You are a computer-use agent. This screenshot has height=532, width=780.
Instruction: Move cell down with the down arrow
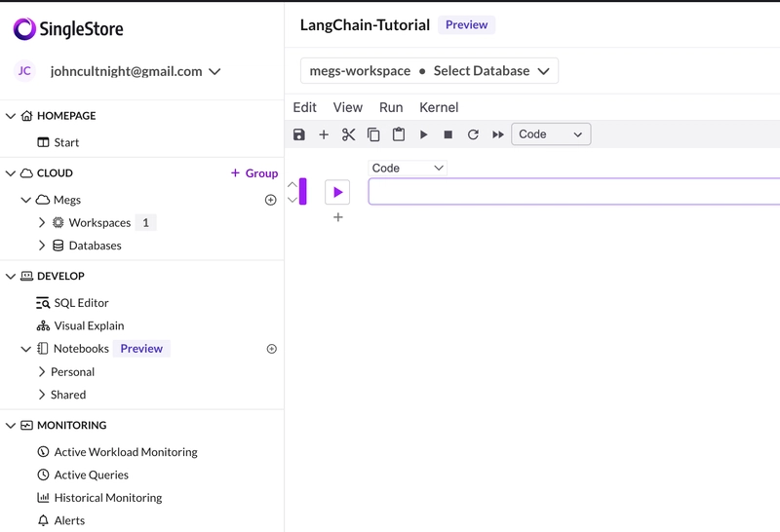[x=292, y=200]
